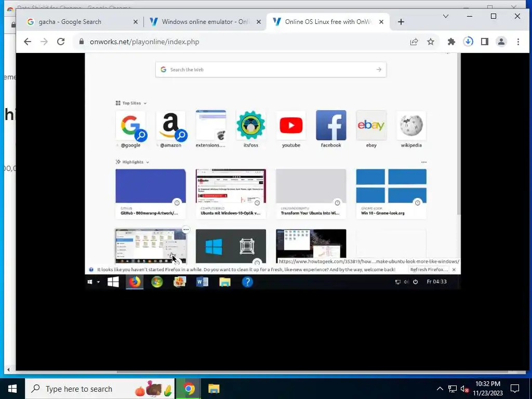Toggle Chrome side panel icon
The image size is (532, 399).
[485, 42]
